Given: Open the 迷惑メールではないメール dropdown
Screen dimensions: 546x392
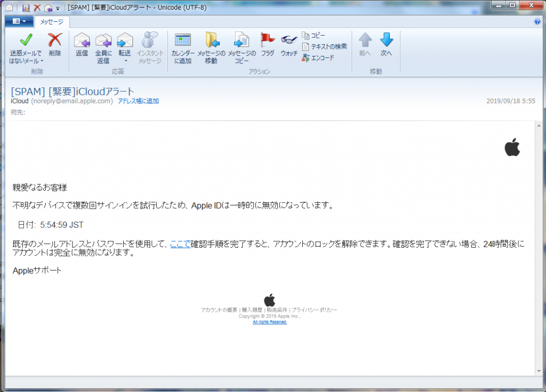Looking at the screenshot, I should pos(26,48).
